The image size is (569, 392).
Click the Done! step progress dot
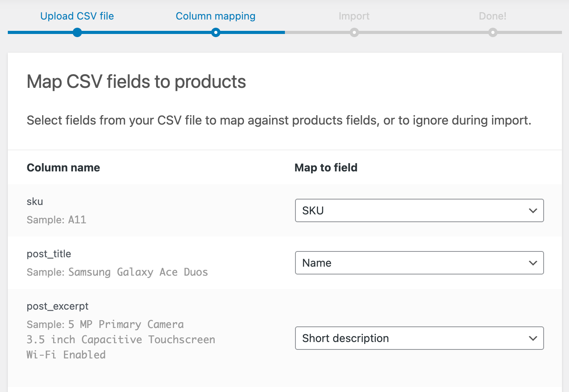(493, 32)
